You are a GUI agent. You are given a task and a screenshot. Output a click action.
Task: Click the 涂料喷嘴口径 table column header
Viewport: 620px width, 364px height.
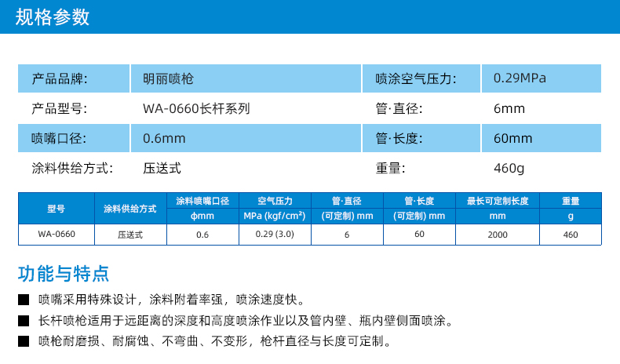point(202,201)
